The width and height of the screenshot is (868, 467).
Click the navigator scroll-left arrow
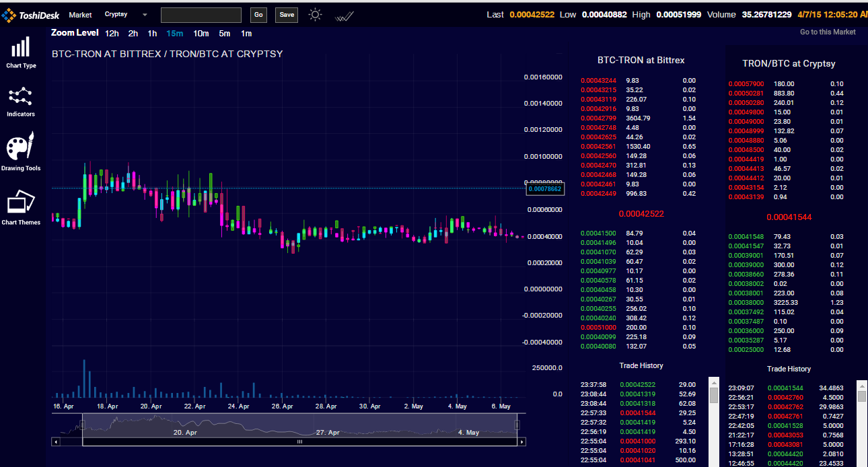[x=55, y=442]
